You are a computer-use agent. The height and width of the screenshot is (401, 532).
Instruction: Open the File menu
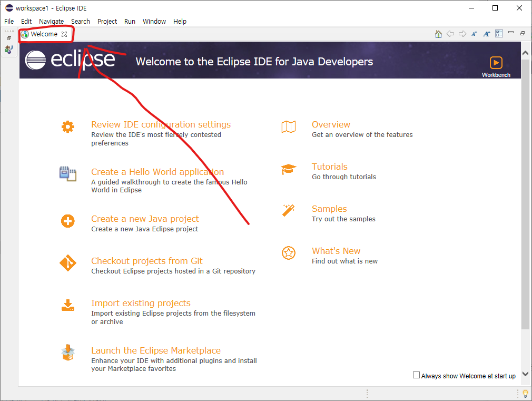(9, 22)
